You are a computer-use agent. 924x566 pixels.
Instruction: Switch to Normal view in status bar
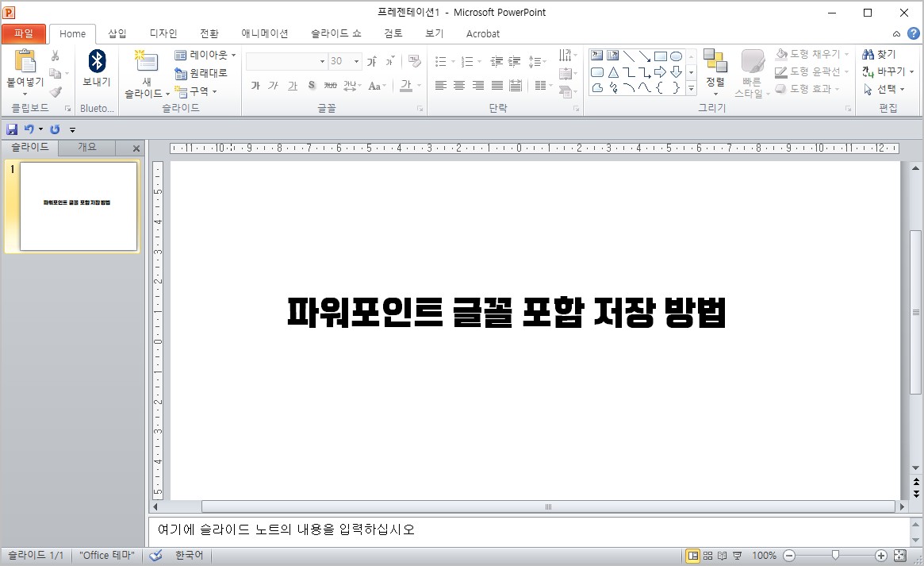[x=693, y=556]
